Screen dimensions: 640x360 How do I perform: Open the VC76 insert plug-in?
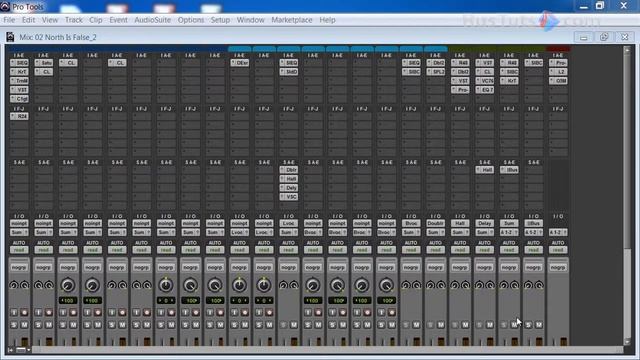pos(484,81)
